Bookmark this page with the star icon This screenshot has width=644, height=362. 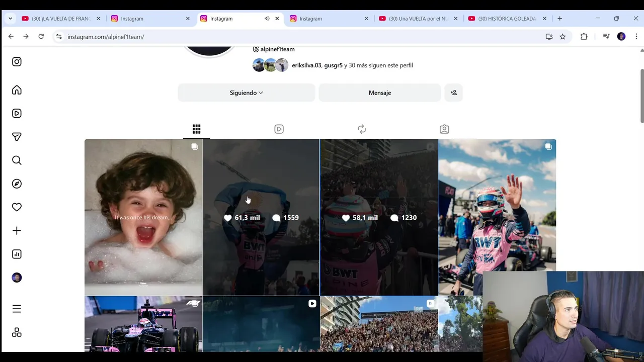pos(562,37)
